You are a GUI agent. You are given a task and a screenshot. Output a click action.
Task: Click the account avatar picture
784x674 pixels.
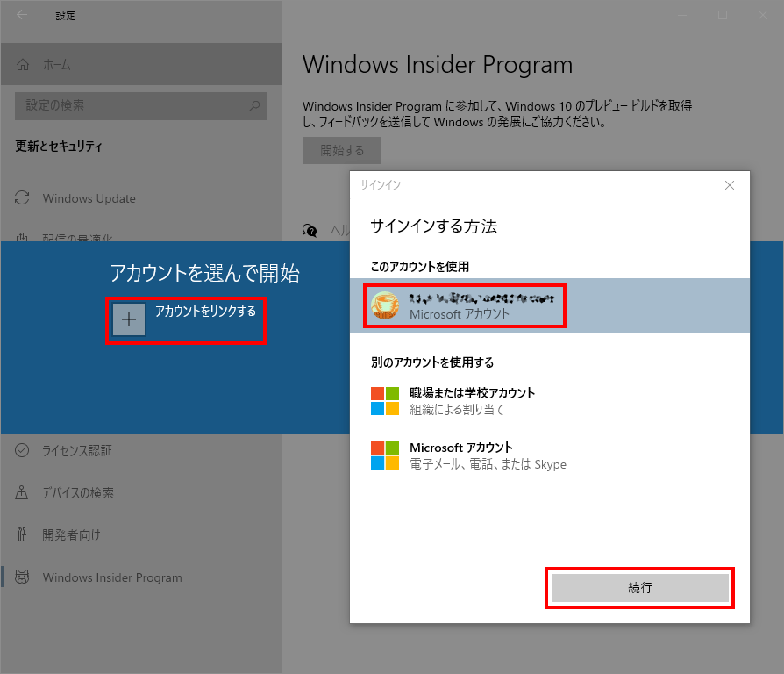(385, 305)
